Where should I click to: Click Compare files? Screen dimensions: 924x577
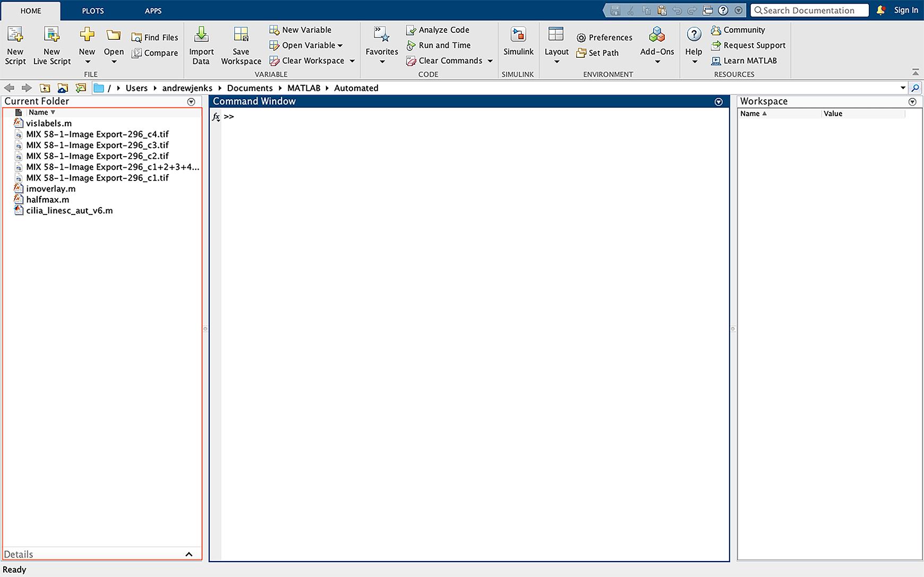(155, 53)
